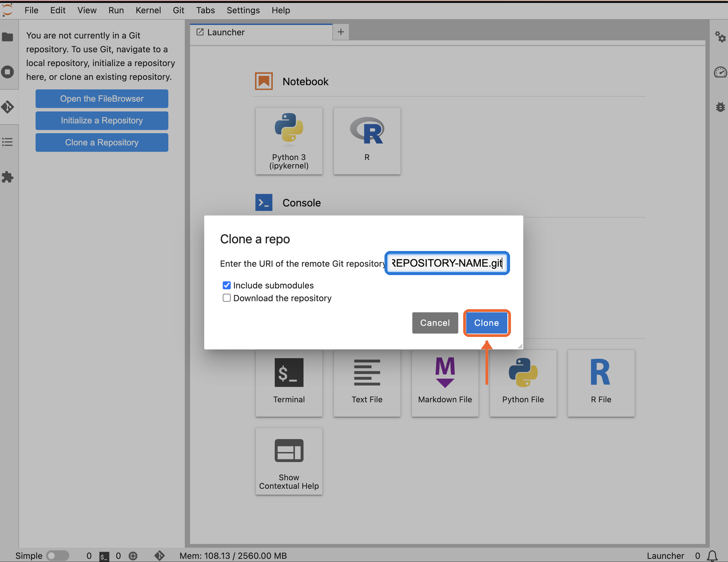Create a new R File
Image resolution: width=728 pixels, height=562 pixels.
[x=601, y=383]
